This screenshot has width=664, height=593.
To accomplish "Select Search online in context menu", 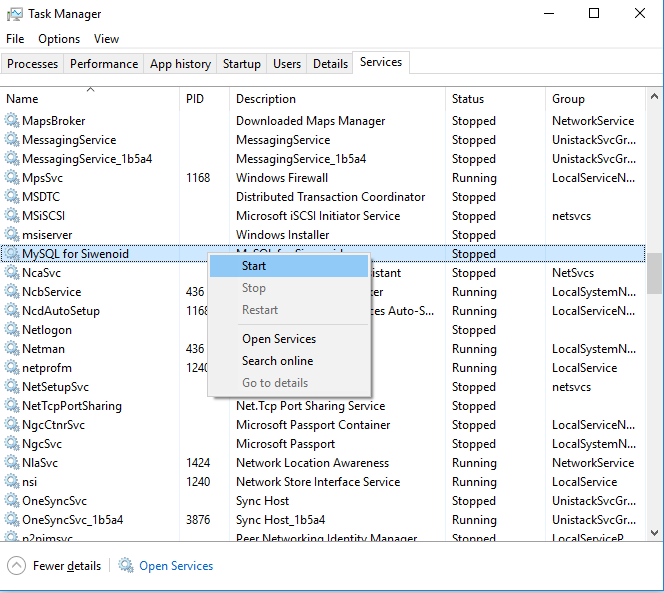I will (277, 361).
